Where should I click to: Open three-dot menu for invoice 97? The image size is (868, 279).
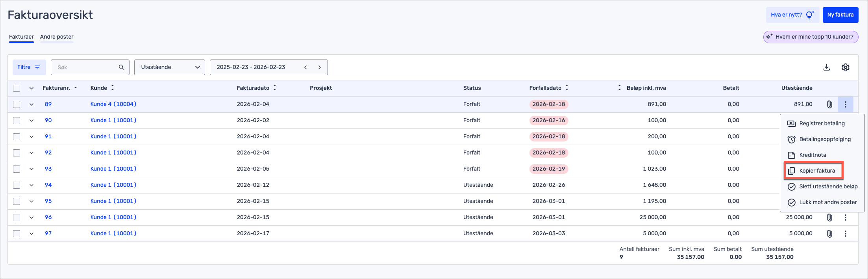point(845,234)
